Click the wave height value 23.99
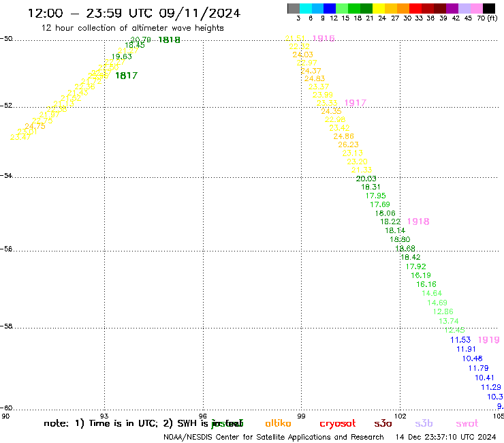The image size is (504, 443). pyautogui.click(x=323, y=95)
